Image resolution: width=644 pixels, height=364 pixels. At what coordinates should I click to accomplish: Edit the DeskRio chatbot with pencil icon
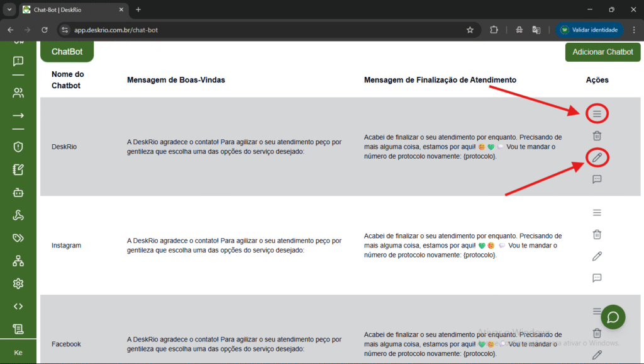click(597, 157)
